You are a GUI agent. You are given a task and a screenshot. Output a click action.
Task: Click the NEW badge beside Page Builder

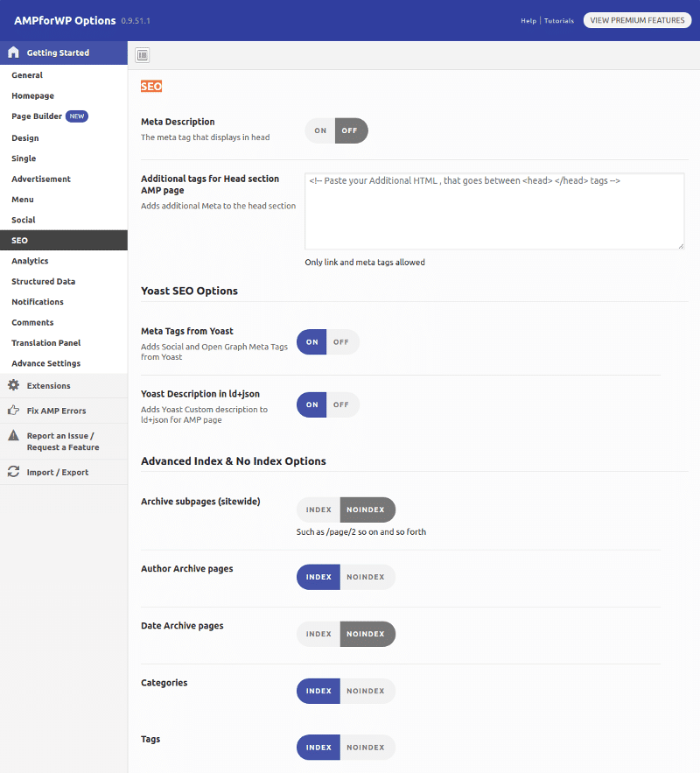[77, 116]
